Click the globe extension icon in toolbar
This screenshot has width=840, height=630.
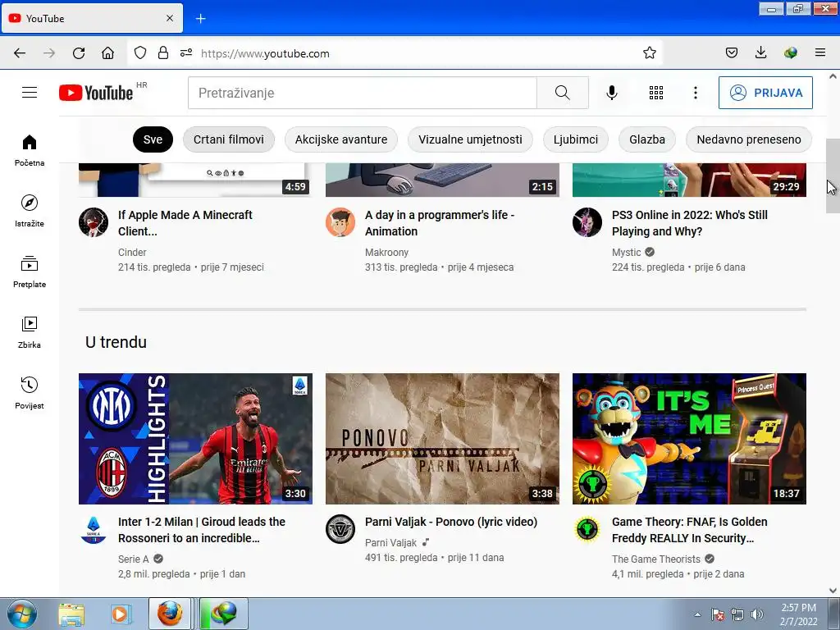[791, 52]
